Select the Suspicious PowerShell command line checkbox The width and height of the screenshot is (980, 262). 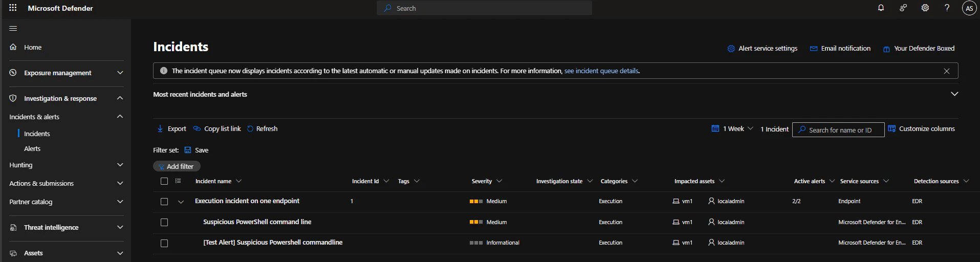pyautogui.click(x=164, y=223)
